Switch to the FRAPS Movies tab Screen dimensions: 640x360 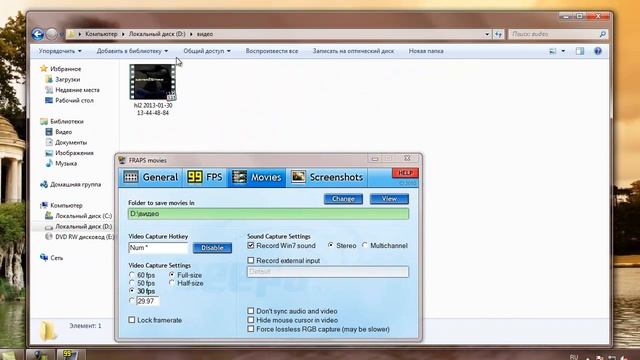click(x=257, y=177)
